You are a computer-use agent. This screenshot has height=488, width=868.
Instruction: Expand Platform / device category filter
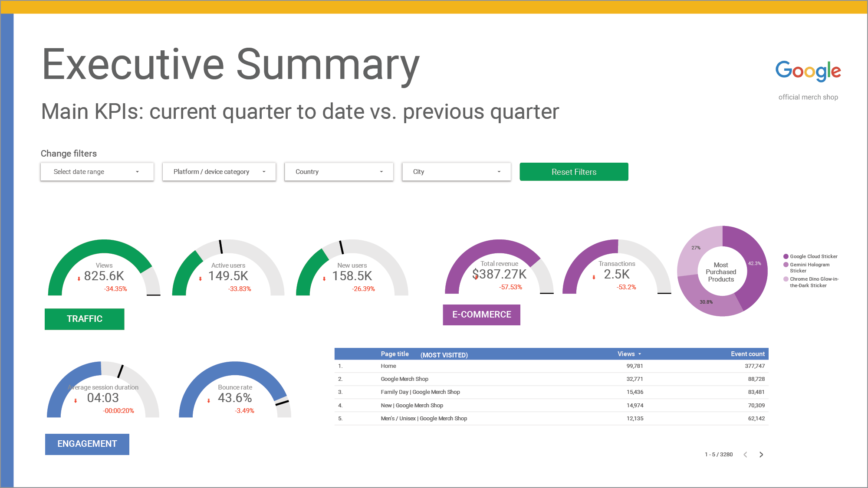(x=219, y=172)
